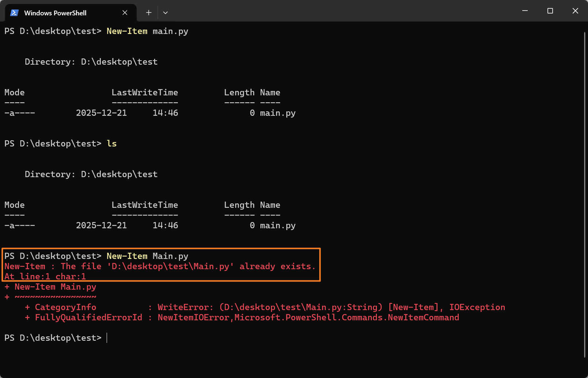Close the Windows PowerShell tab

[125, 13]
